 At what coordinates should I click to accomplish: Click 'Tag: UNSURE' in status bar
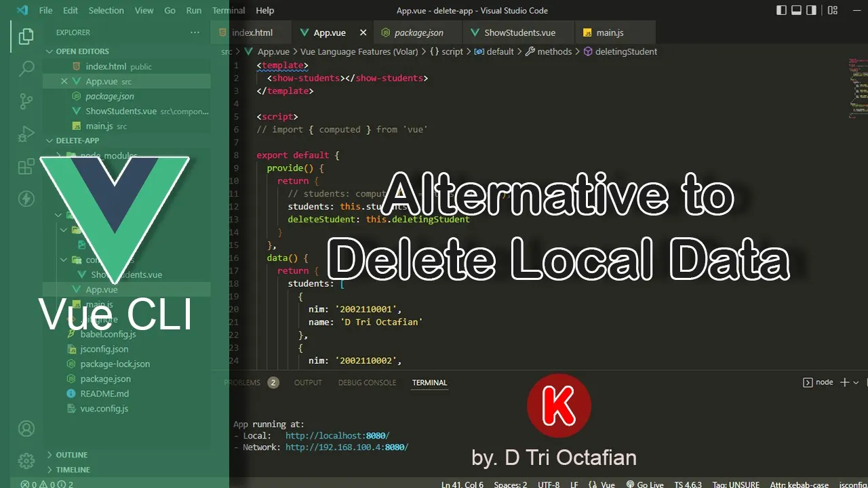tap(735, 484)
